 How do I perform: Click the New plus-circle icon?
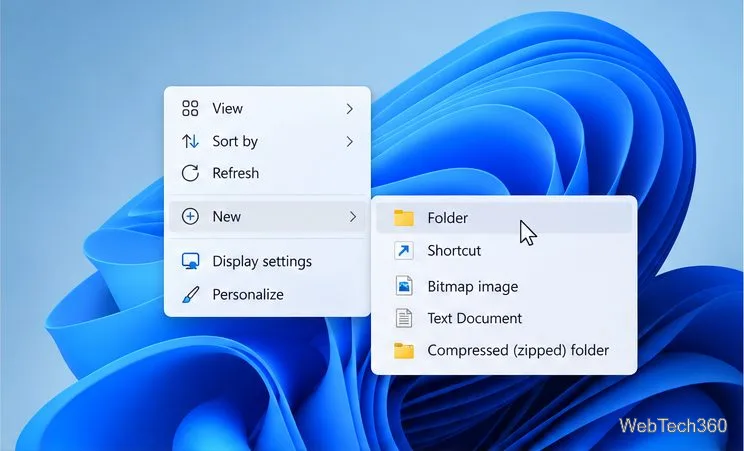(x=190, y=216)
